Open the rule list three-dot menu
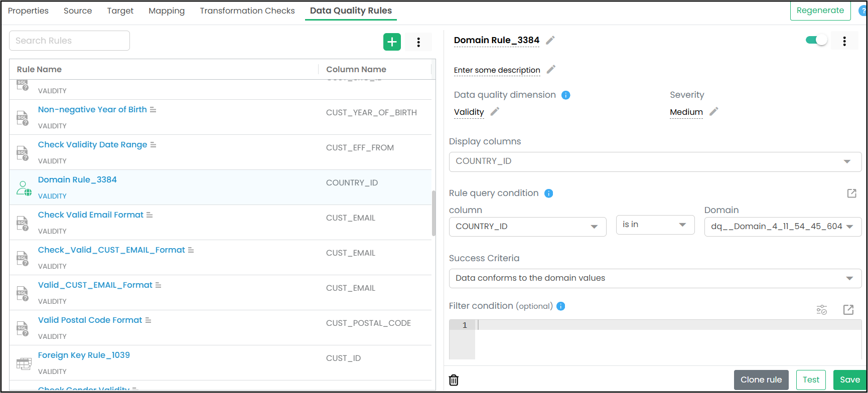This screenshot has height=393, width=868. (x=418, y=42)
